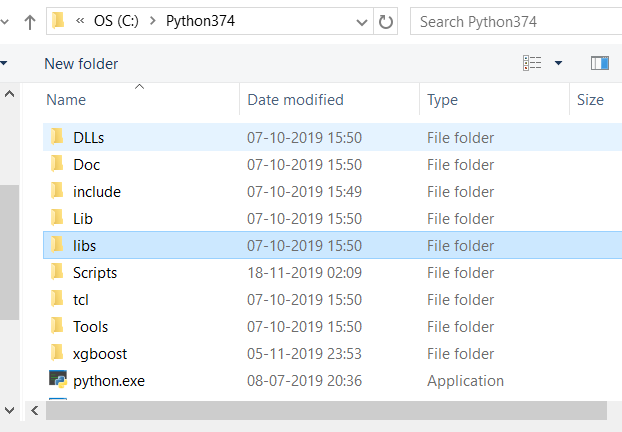This screenshot has width=622, height=432.
Task: Select the DLLs folder name
Action: (x=88, y=138)
